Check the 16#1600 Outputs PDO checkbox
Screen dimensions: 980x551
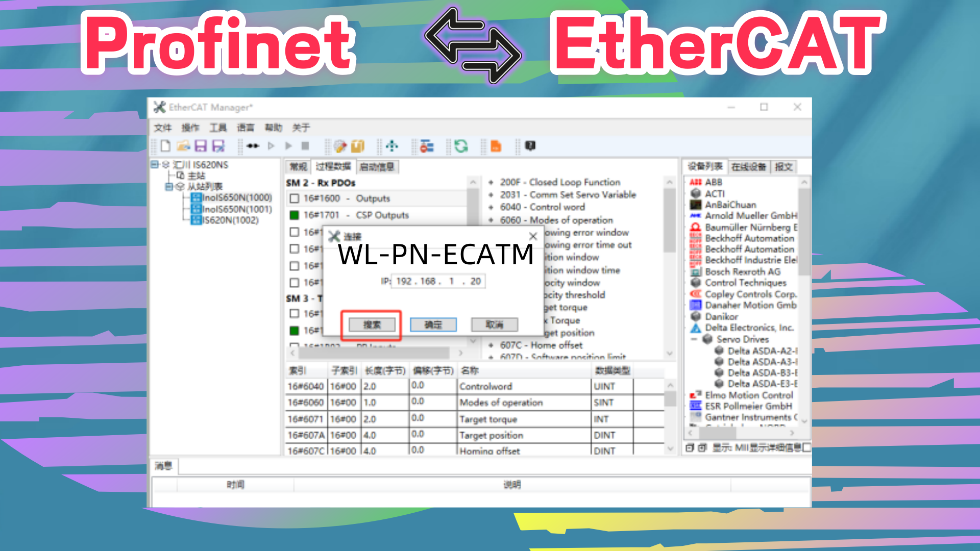(295, 198)
